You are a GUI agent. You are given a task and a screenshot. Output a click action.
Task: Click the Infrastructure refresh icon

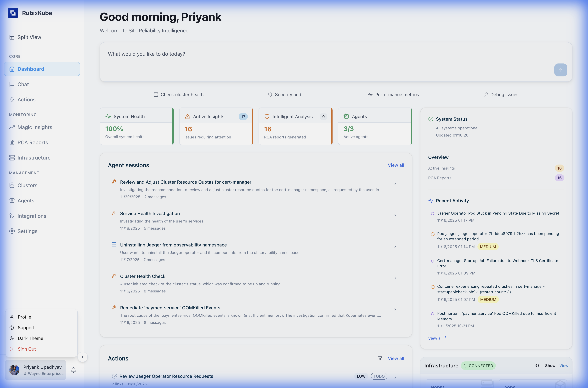point(537,365)
